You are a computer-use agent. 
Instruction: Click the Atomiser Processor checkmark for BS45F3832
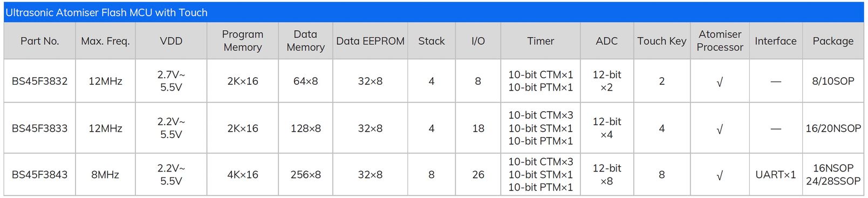tap(720, 82)
